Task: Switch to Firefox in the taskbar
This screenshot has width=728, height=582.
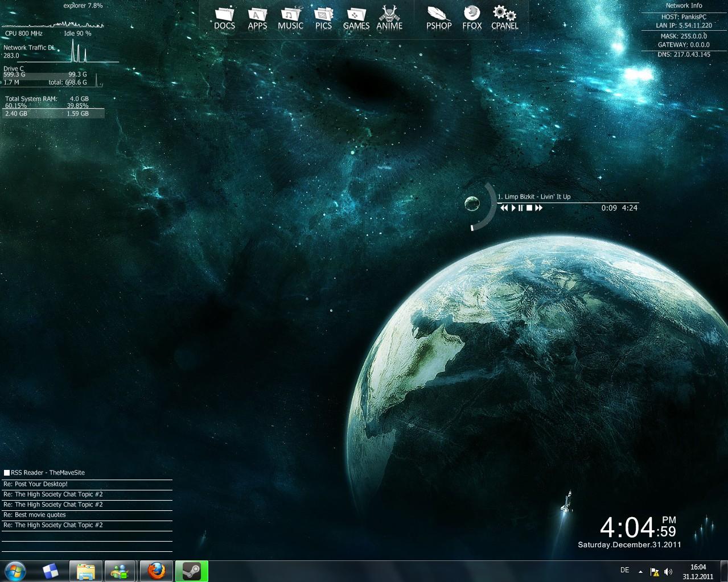Action: (156, 571)
